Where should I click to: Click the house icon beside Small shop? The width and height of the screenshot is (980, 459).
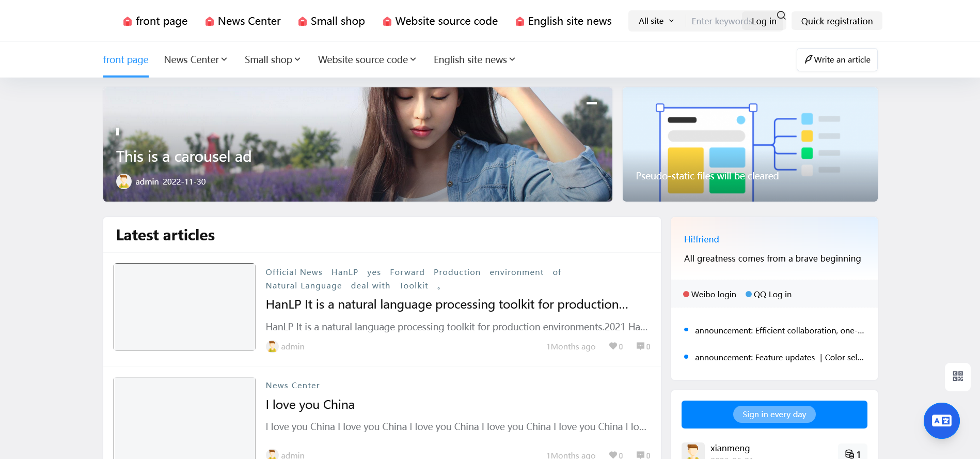pyautogui.click(x=303, y=21)
